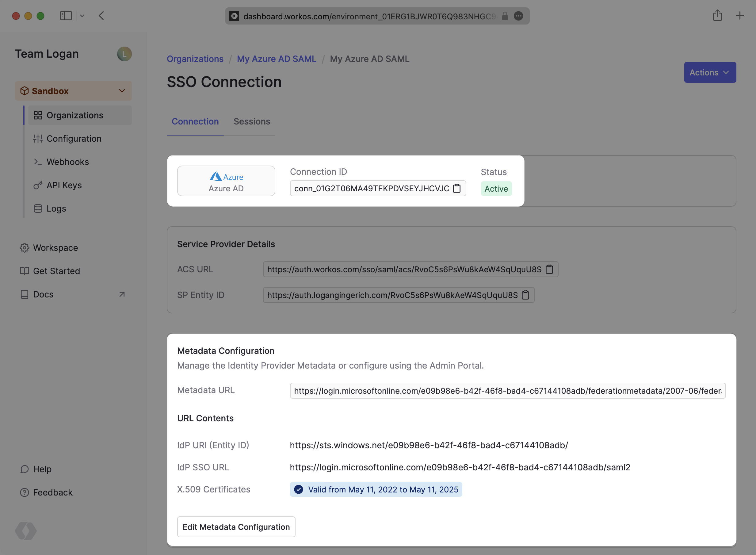
Task: Click the Team Logan avatar icon
Action: pos(124,54)
